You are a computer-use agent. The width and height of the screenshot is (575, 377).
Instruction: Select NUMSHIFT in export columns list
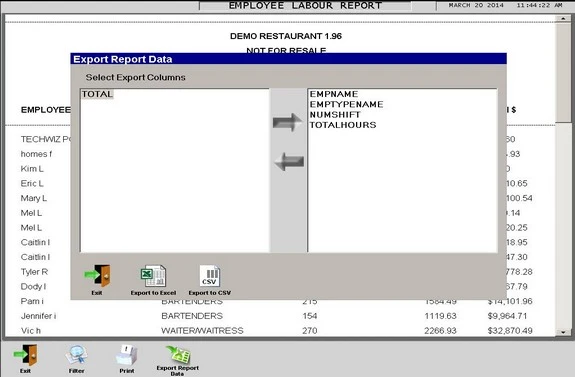point(335,114)
